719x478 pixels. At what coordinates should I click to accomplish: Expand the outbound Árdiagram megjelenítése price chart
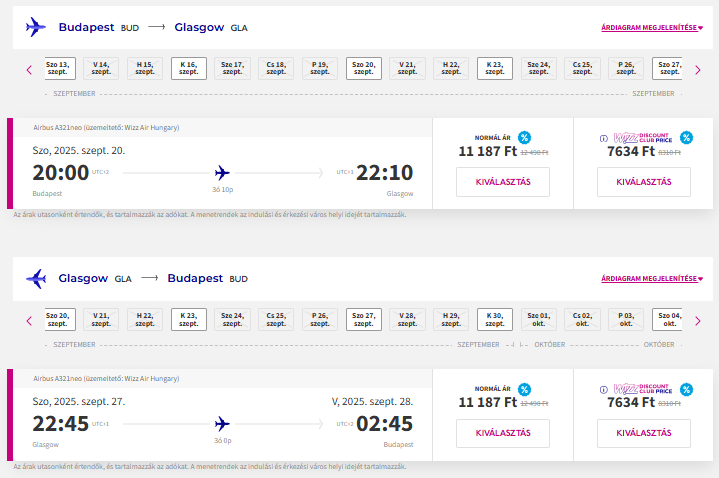coord(652,28)
